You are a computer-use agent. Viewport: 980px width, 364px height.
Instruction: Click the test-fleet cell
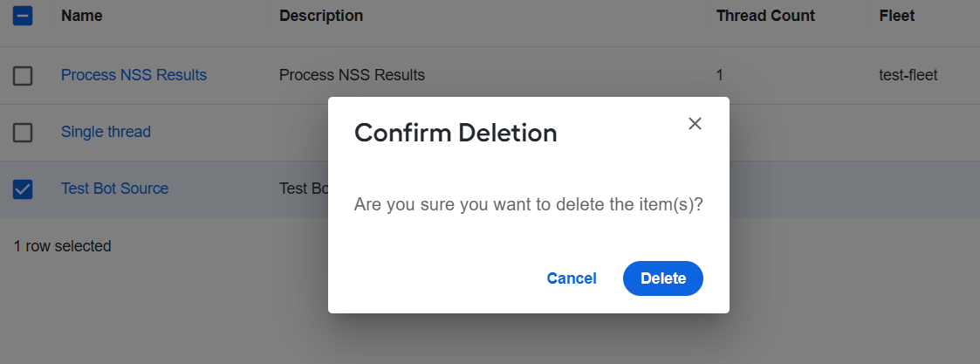tap(908, 75)
